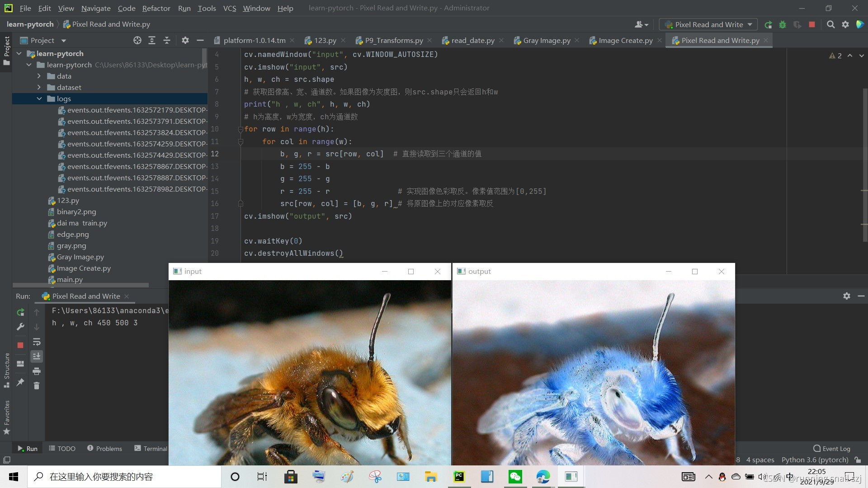
Task: Open Project view selector dropdown arrow
Action: [x=64, y=41]
